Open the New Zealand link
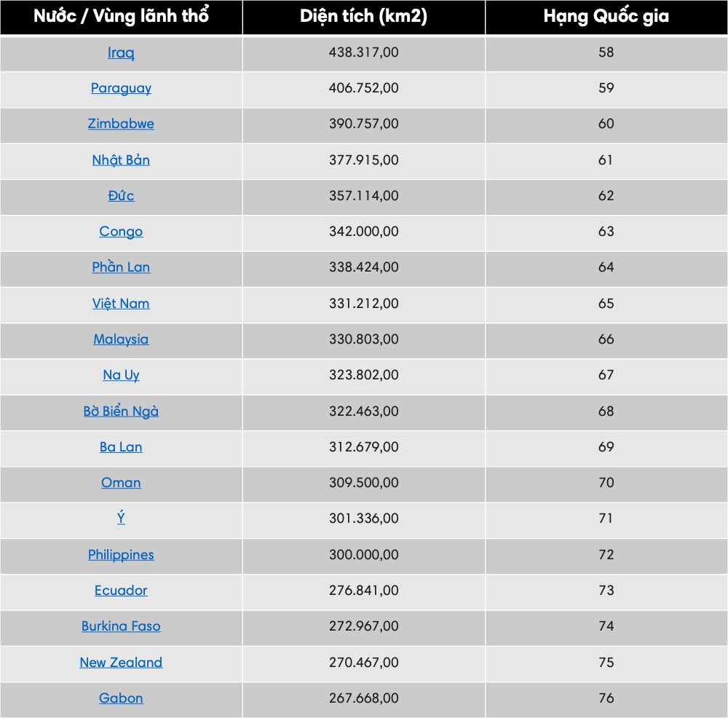This screenshot has width=728, height=718. [121, 662]
